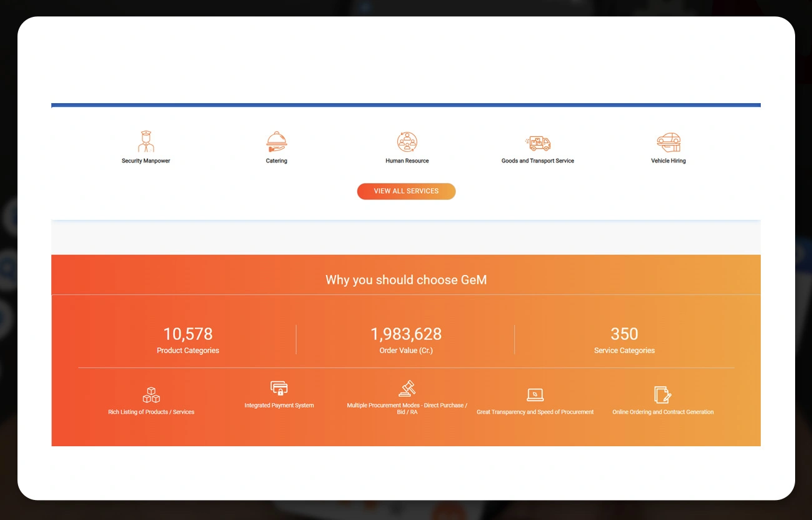Click the 'Why you should choose GeM' heading
The width and height of the screenshot is (812, 520).
point(406,280)
